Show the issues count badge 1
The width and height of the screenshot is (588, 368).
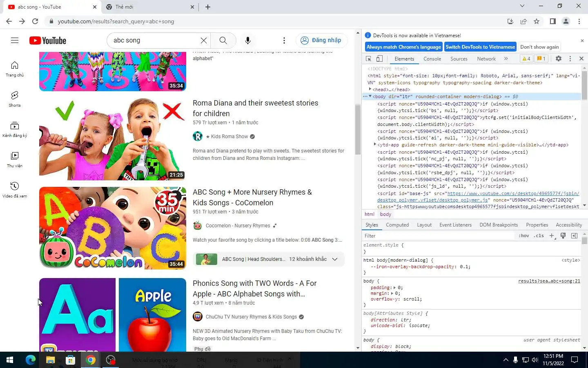tap(541, 58)
